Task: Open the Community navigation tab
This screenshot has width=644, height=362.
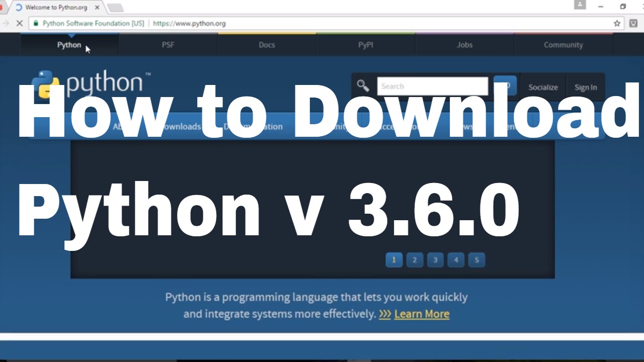Action: click(563, 45)
